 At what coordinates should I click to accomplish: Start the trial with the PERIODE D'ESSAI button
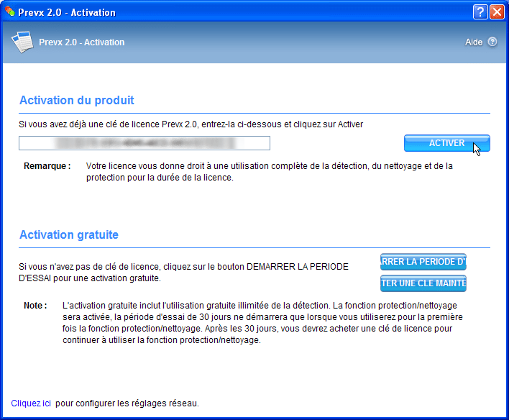tap(423, 262)
